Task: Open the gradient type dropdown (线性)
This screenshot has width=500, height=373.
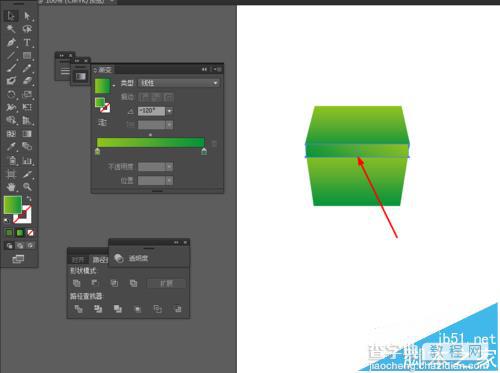Action: coord(179,83)
